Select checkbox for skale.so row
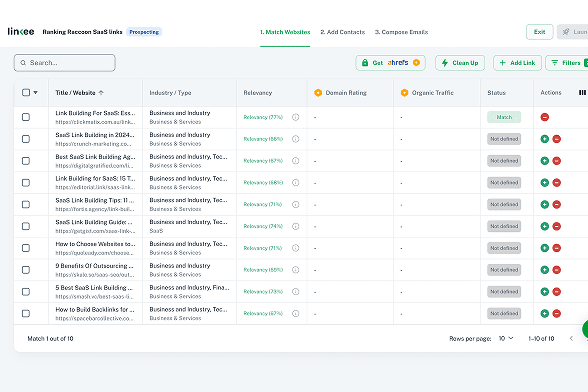Image resolution: width=588 pixels, height=392 pixels. point(26,270)
